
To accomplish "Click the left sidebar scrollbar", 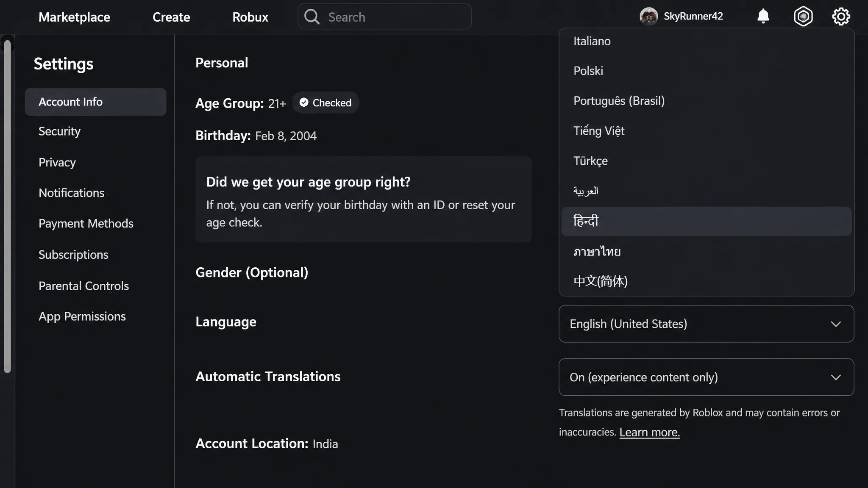I will 7,206.
